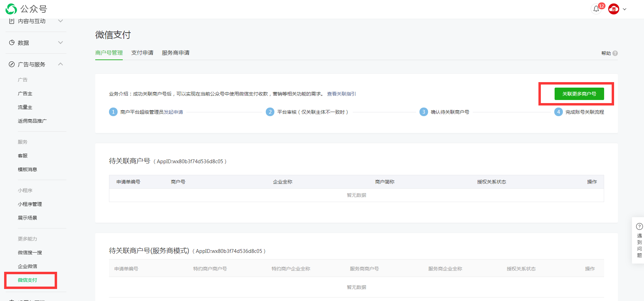The width and height of the screenshot is (644, 301).
Task: Click the 内容与互动 document icon
Action: pyautogui.click(x=12, y=21)
